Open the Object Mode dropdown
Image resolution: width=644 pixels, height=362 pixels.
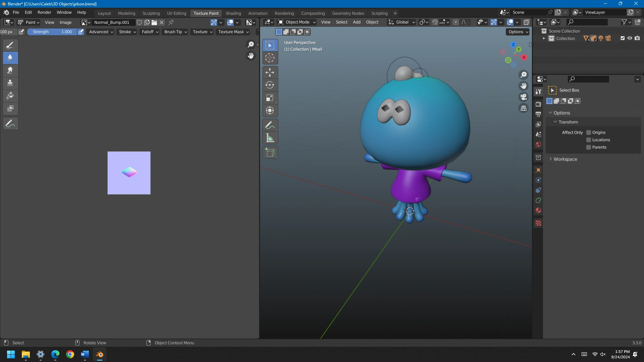click(x=296, y=22)
